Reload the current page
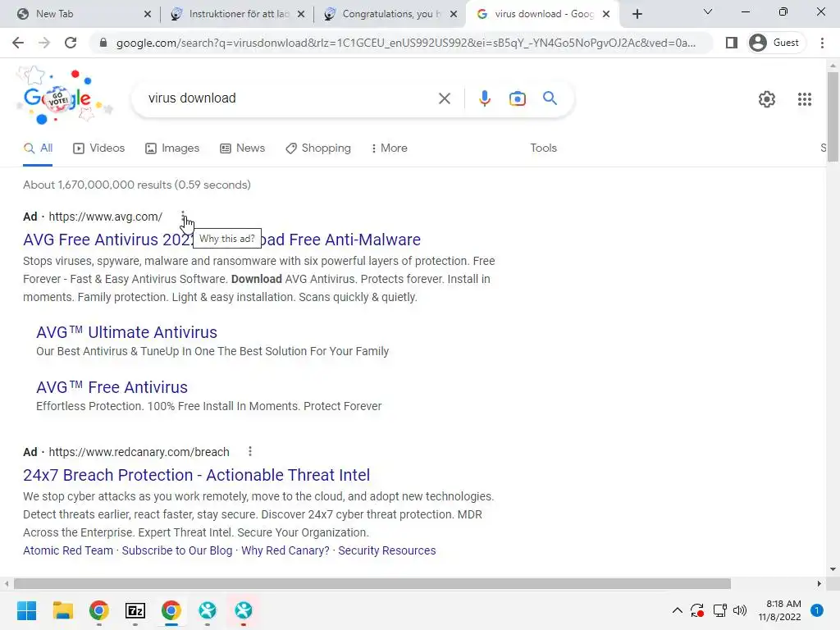The width and height of the screenshot is (840, 630). 71,43
